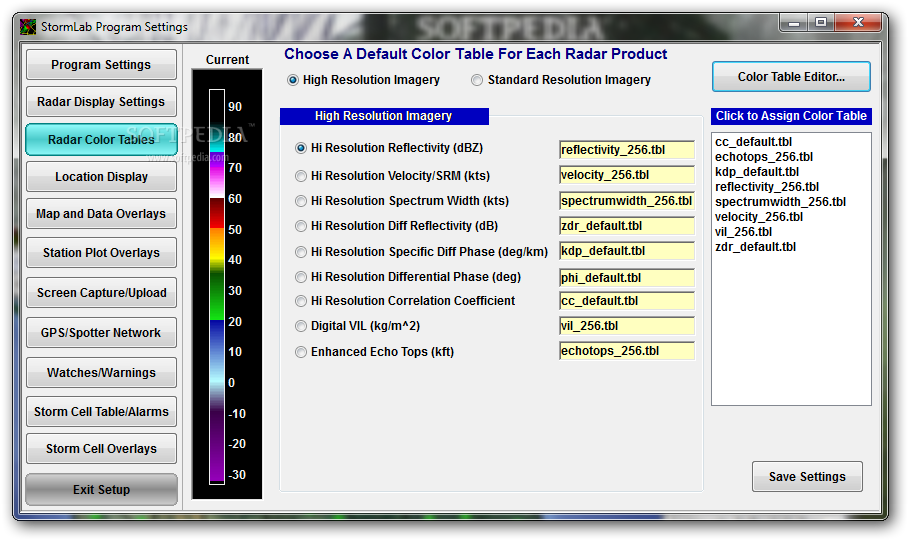Maximize the StormLab Program Settings window
The height and width of the screenshot is (541, 909).
(x=821, y=23)
